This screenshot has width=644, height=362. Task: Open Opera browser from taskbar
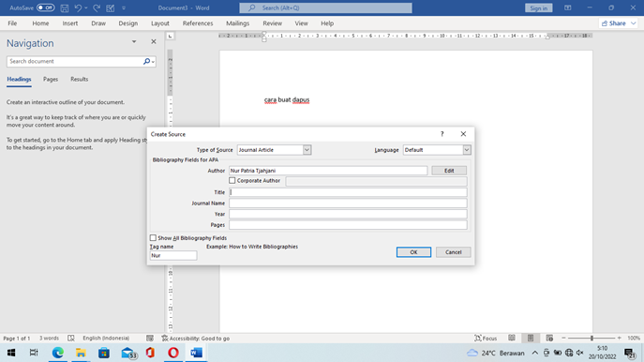pos(173,353)
